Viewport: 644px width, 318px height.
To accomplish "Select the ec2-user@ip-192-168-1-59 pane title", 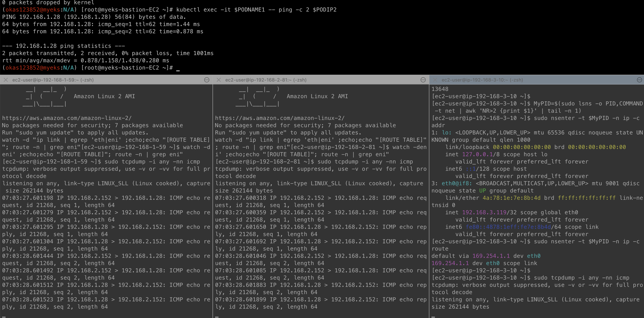I will 53,80.
